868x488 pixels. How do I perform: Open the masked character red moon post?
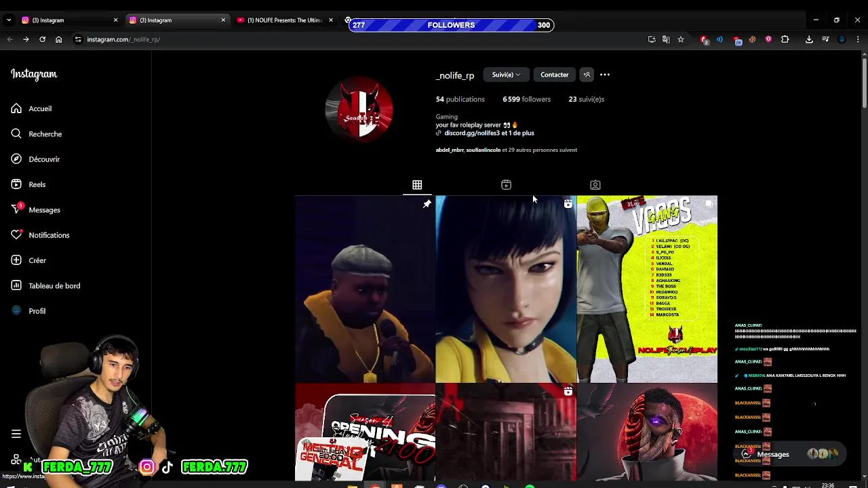pos(647,432)
